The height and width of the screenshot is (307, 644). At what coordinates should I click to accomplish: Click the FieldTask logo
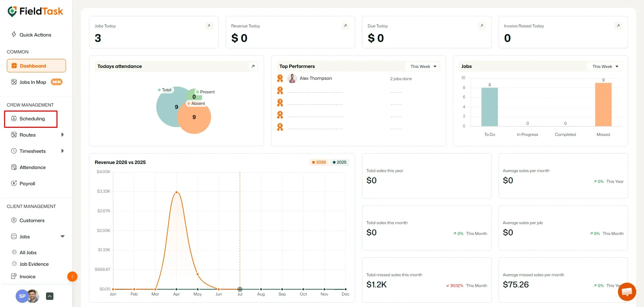click(35, 11)
